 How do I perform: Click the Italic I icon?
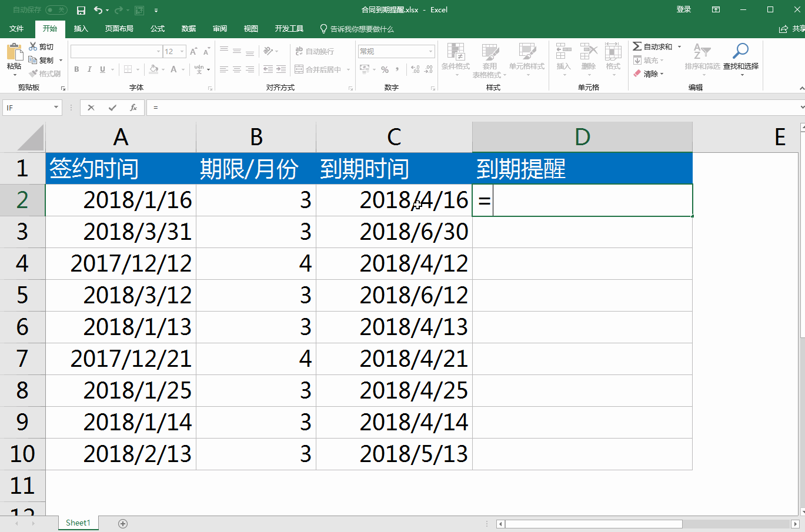coord(89,69)
